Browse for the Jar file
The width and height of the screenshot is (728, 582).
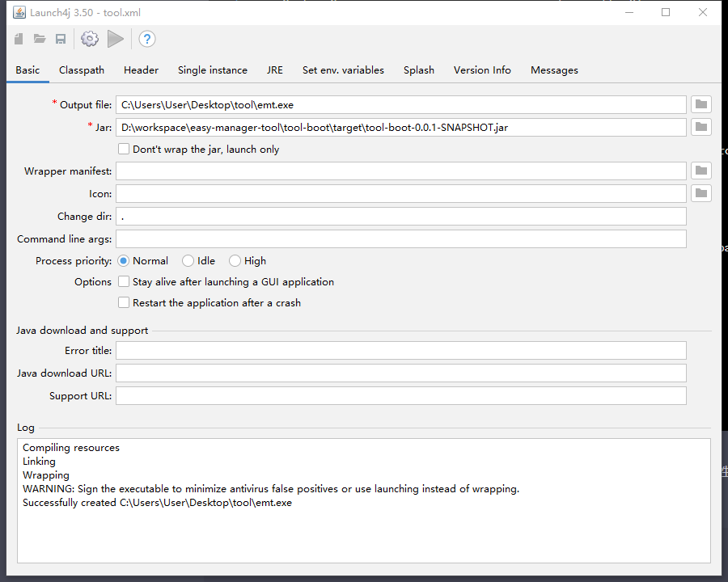click(701, 127)
